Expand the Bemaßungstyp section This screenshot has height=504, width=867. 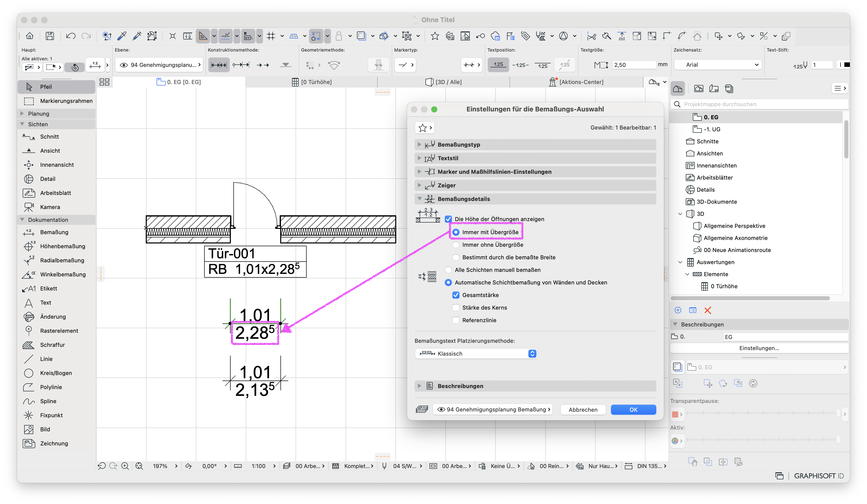pos(535,144)
